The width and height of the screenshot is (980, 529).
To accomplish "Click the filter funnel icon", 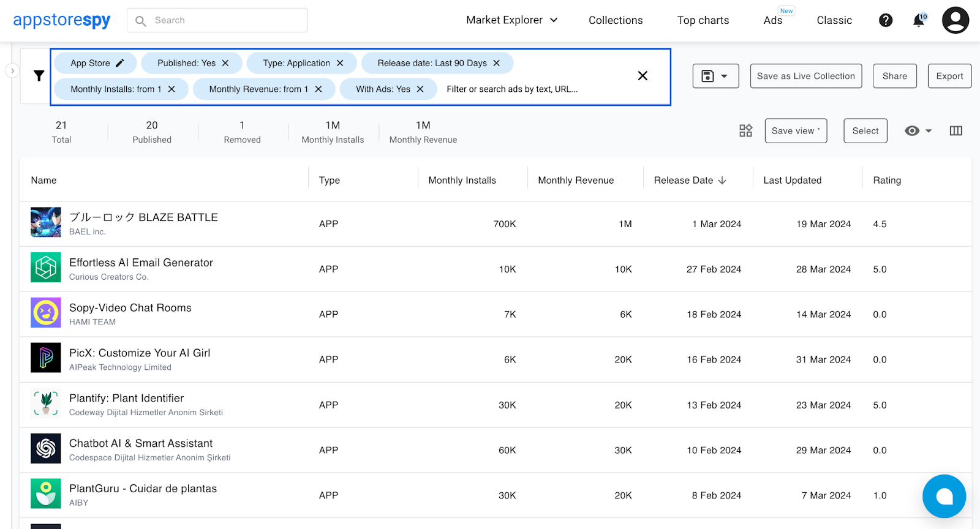I will coord(39,76).
